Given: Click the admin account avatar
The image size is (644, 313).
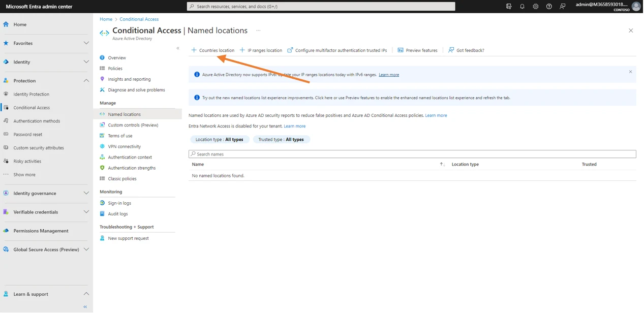Looking at the screenshot, I should (x=635, y=7).
